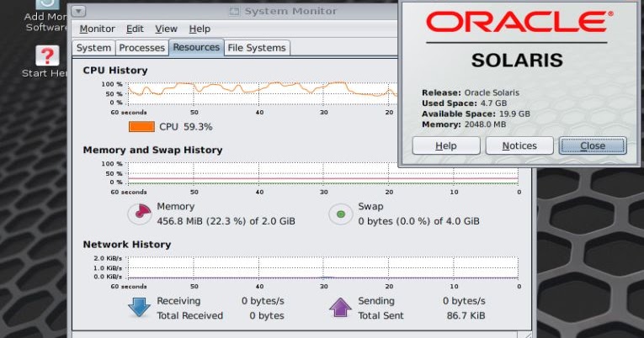Click Help button in Solaris dialog
The height and width of the screenshot is (338, 644).
point(446,145)
